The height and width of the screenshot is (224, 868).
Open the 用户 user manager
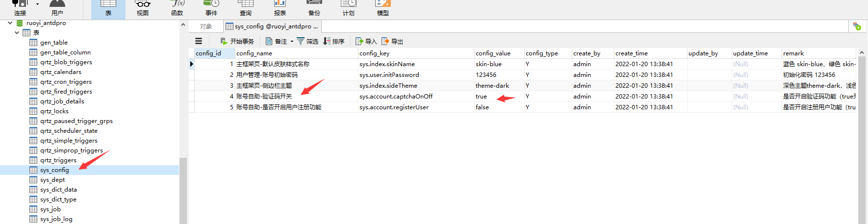click(x=57, y=8)
